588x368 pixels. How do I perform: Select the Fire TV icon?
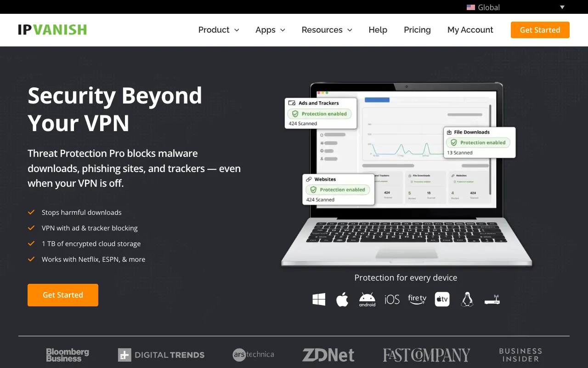(417, 299)
